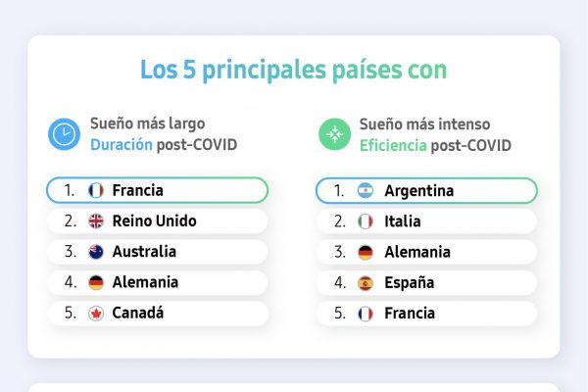
Task: Click the Germany flag in the Duración list
Action: tap(96, 282)
